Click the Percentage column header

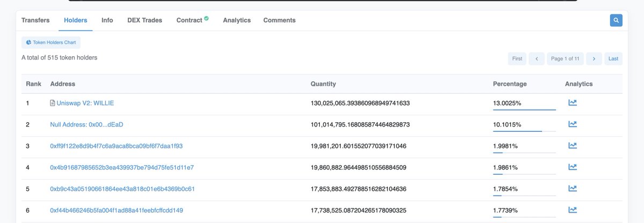510,84
